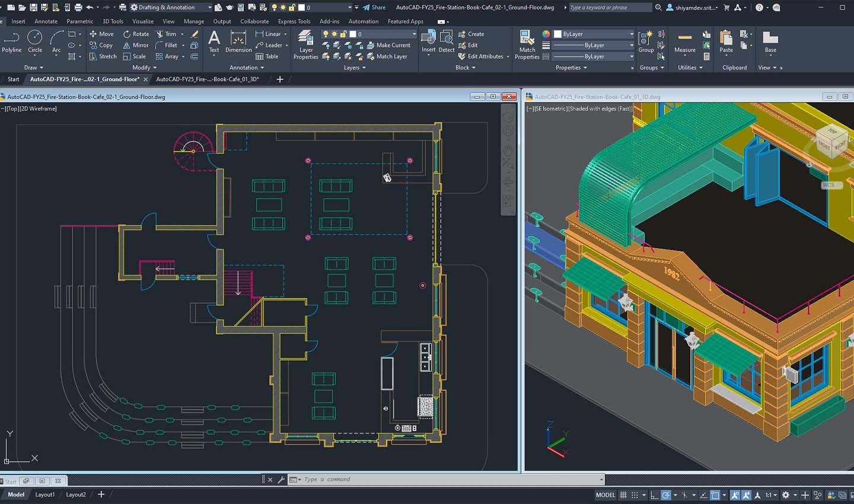Open the layer dropdown in Layers panel
Viewport: 854px width, 504px height.
[x=369, y=34]
